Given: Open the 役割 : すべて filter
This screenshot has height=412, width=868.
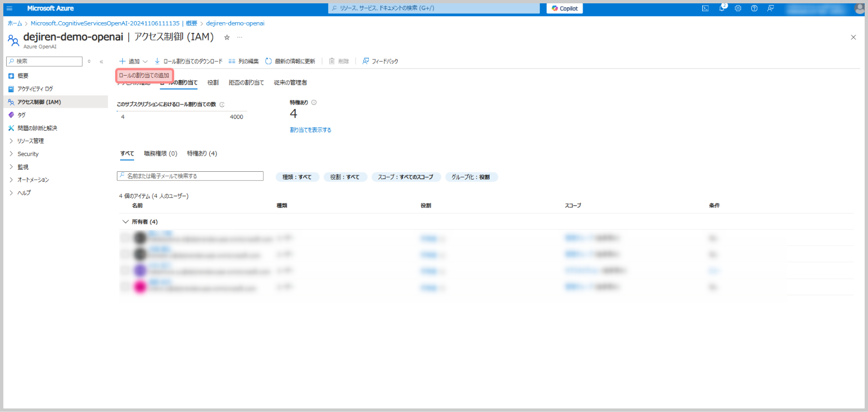Looking at the screenshot, I should (346, 177).
